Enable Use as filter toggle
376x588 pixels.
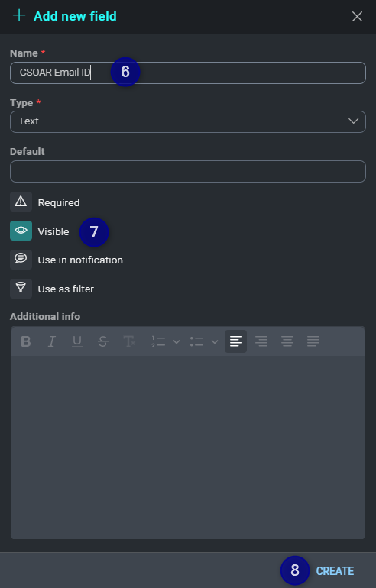[x=21, y=289]
